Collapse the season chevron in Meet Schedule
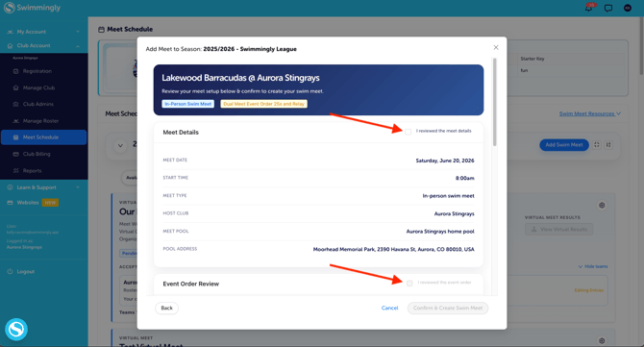Viewport: 644px width, 347px height. click(120, 145)
